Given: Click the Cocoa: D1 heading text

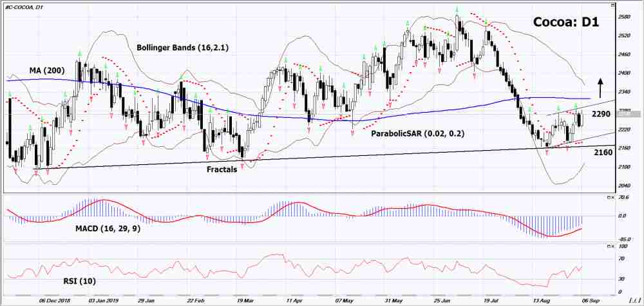Looking at the screenshot, I should [x=566, y=22].
